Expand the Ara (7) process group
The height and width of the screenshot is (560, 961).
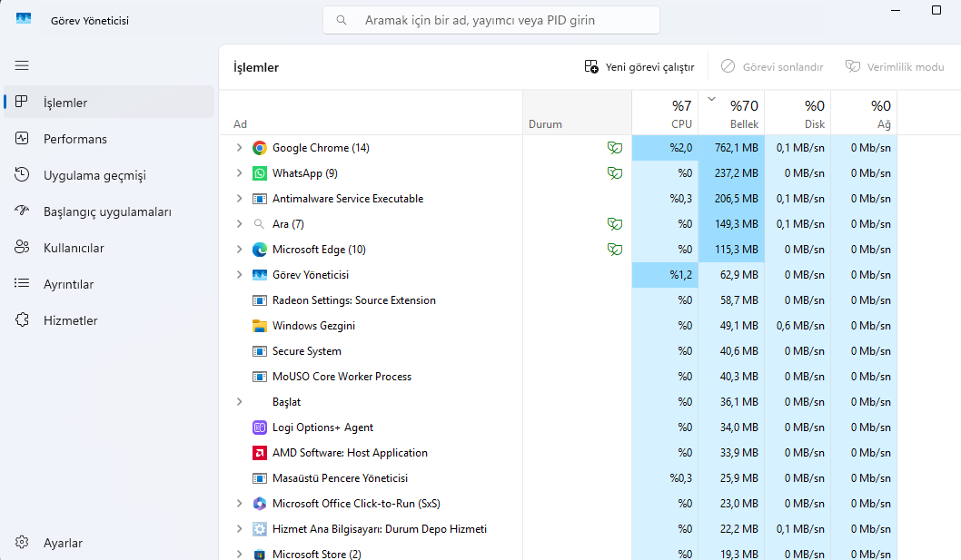coord(239,223)
